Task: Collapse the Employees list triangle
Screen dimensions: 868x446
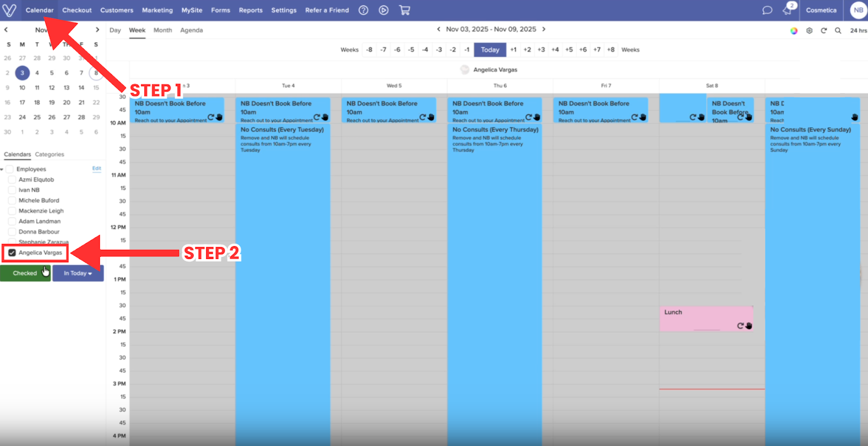Action: point(2,170)
